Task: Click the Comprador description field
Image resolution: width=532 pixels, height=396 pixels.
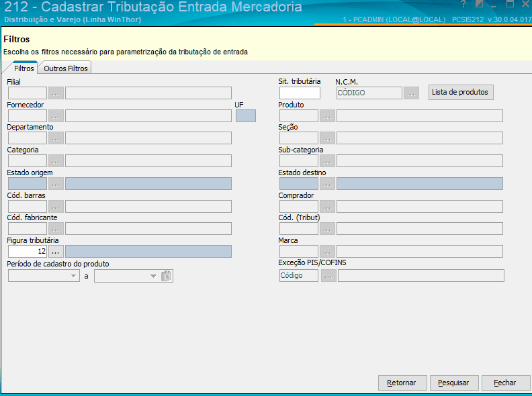Action: click(420, 207)
